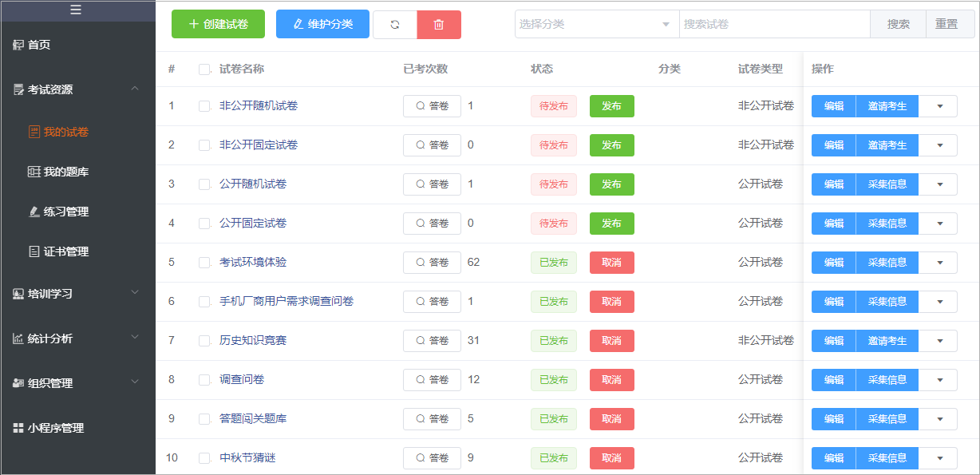Click the 已发布 status tag of 调查问卷
Screen dimensions: 980x475
point(554,380)
